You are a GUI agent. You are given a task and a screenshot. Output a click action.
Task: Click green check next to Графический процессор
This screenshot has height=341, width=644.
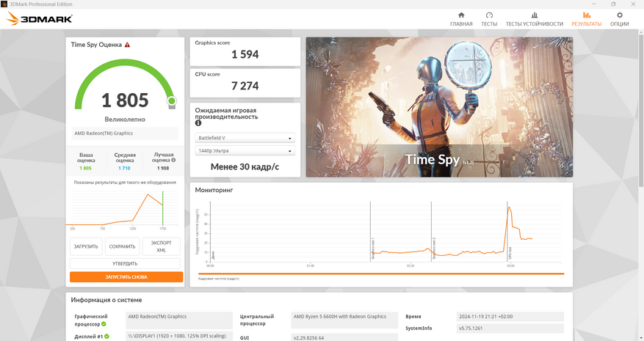(104, 324)
